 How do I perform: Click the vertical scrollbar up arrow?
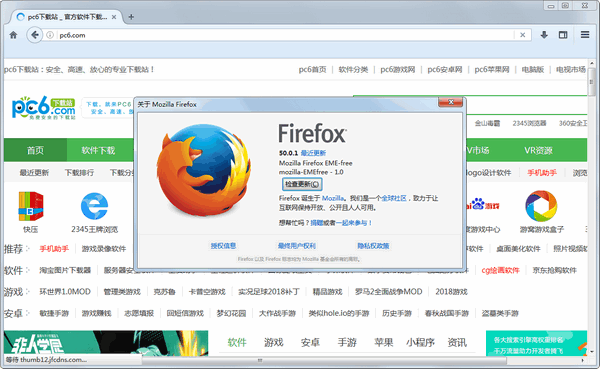pyautogui.click(x=592, y=63)
